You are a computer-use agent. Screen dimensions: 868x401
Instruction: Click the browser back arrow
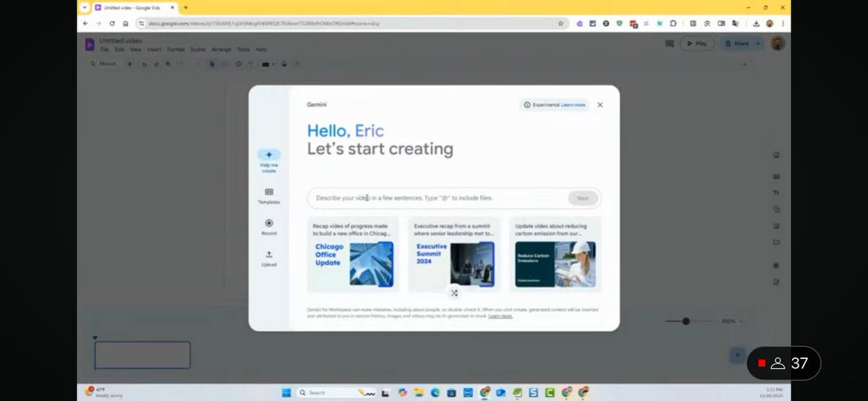[86, 23]
